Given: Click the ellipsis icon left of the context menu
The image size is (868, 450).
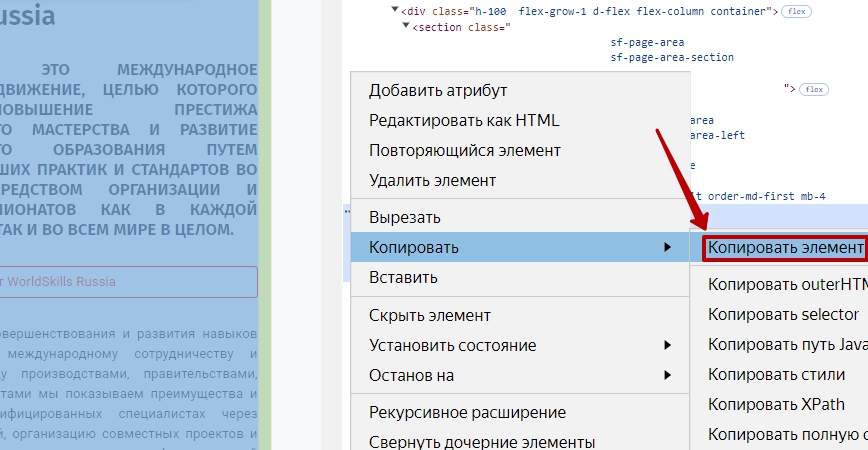Looking at the screenshot, I should point(347,211).
